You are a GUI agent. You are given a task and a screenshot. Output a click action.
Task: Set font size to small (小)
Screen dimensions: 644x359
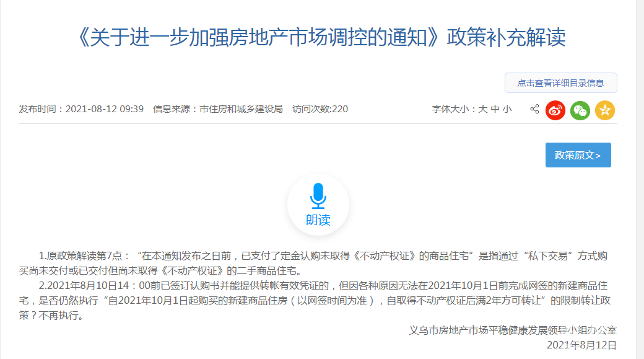[508, 109]
